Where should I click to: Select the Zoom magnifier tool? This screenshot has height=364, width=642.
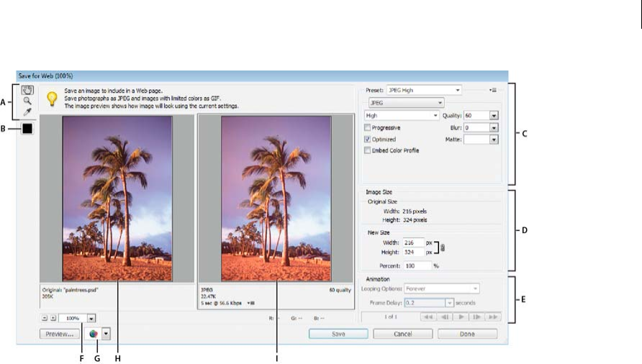[27, 101]
